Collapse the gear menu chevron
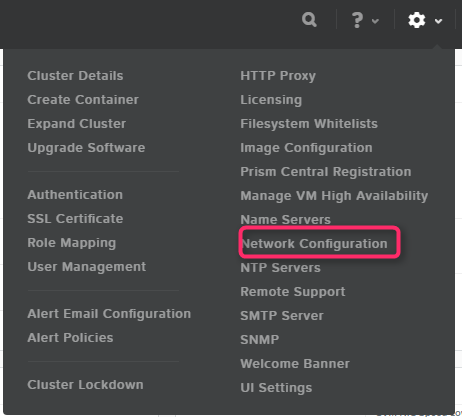 [438, 21]
